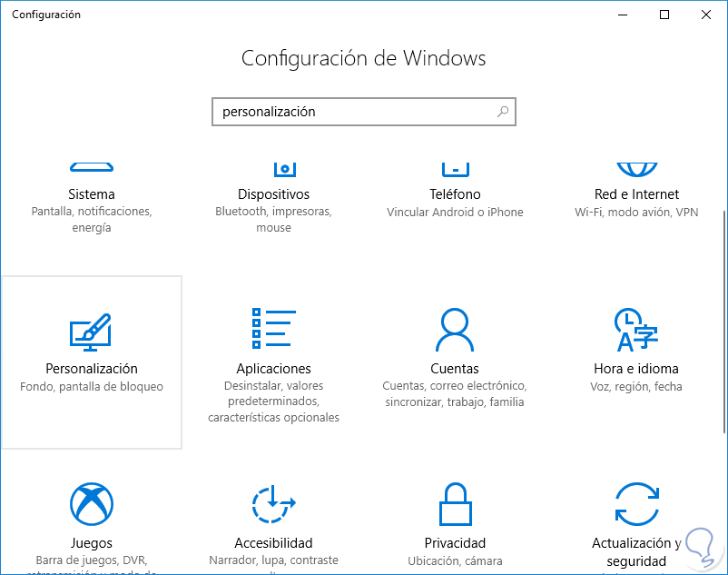Image resolution: width=728 pixels, height=575 pixels.
Task: Select the Teléfono category label
Action: (x=455, y=194)
